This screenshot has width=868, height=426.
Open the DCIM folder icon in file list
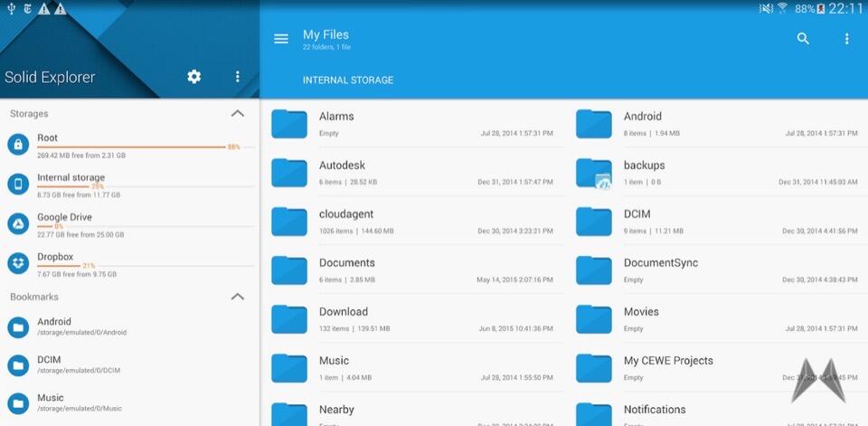tap(593, 222)
